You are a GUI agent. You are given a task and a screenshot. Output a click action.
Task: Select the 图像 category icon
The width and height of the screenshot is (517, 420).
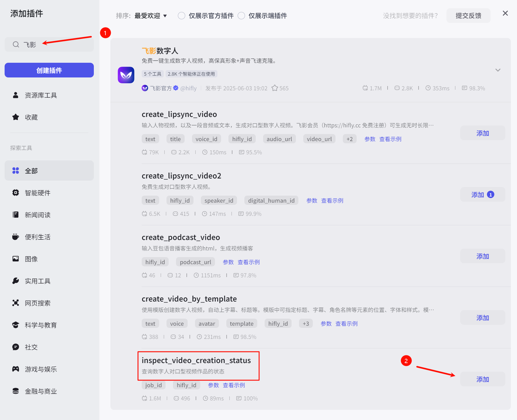click(x=16, y=259)
